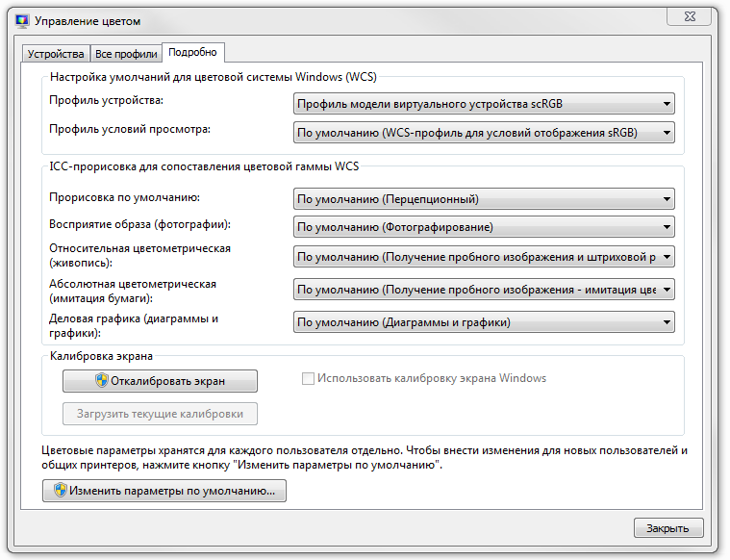Select the Подробно tab
Screen dimensions: 730x560
192,52
